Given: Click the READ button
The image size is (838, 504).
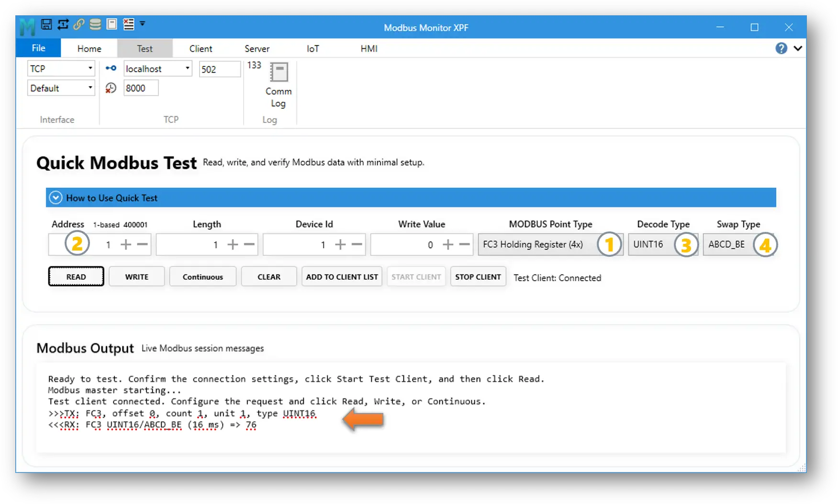Looking at the screenshot, I should 76,276.
